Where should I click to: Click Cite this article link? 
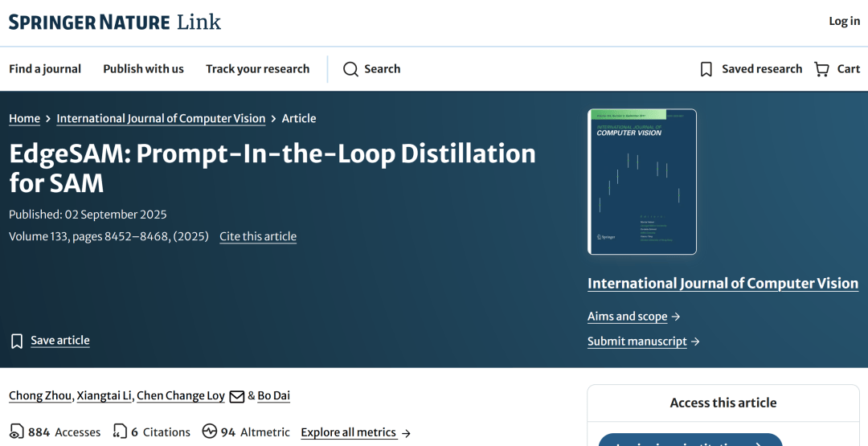click(x=258, y=236)
